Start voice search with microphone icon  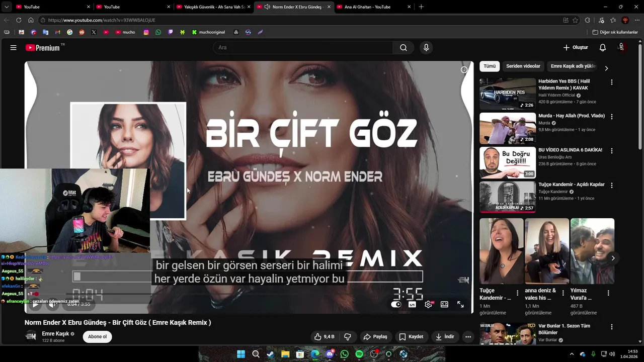click(426, 48)
